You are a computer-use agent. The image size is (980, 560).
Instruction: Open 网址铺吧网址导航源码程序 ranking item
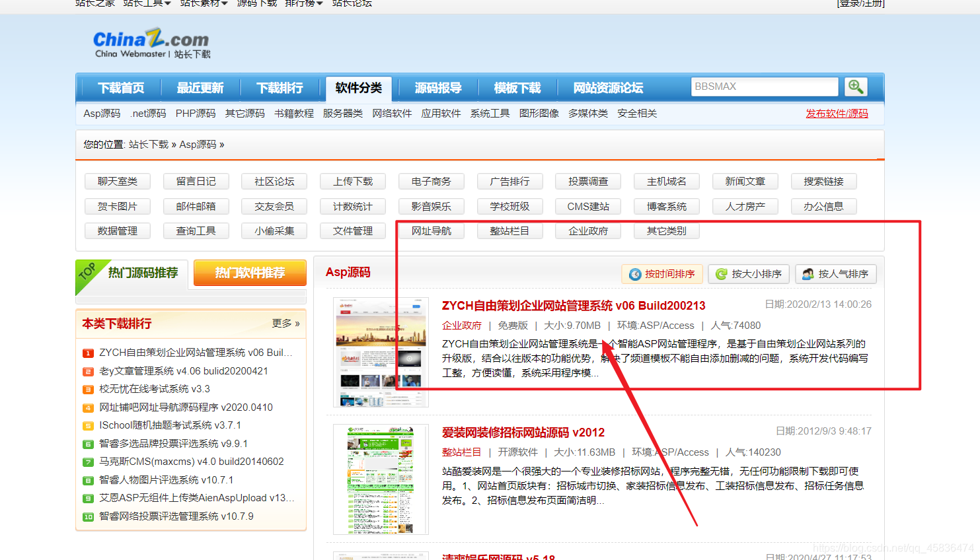(x=186, y=407)
